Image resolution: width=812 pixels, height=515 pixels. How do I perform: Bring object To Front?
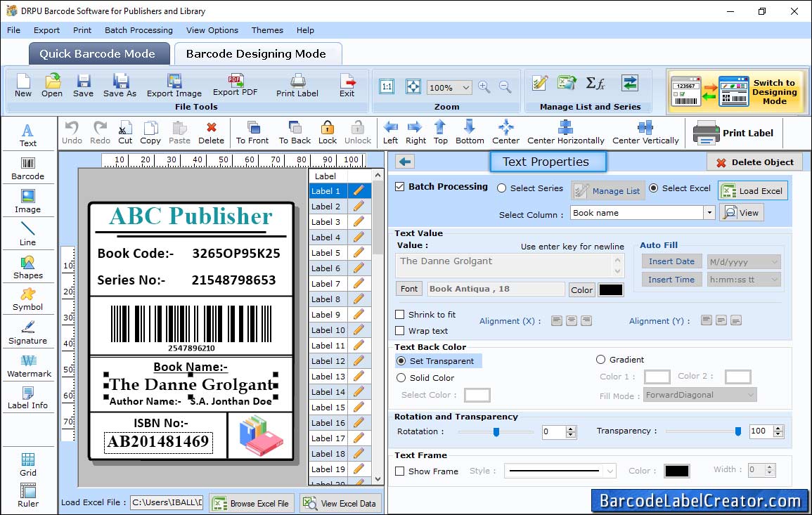pos(252,133)
